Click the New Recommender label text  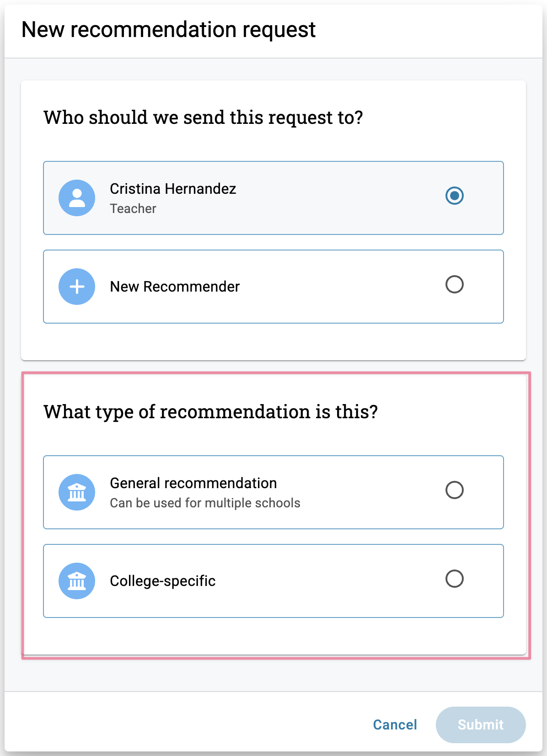click(175, 287)
